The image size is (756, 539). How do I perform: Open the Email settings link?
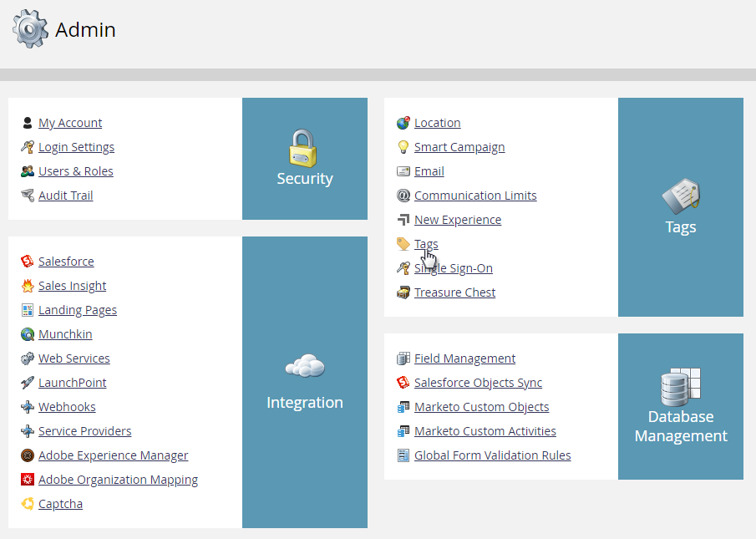coord(429,171)
